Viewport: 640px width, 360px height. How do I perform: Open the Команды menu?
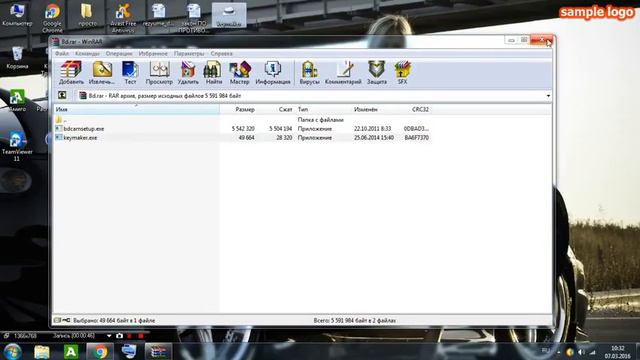click(87, 53)
